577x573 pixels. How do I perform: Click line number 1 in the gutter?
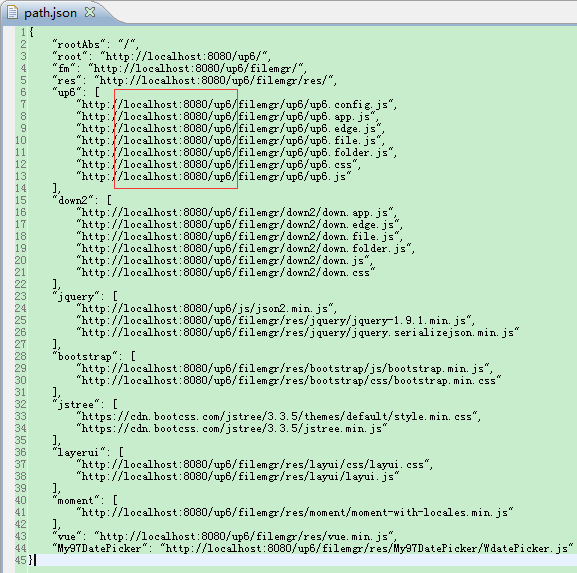click(24, 32)
